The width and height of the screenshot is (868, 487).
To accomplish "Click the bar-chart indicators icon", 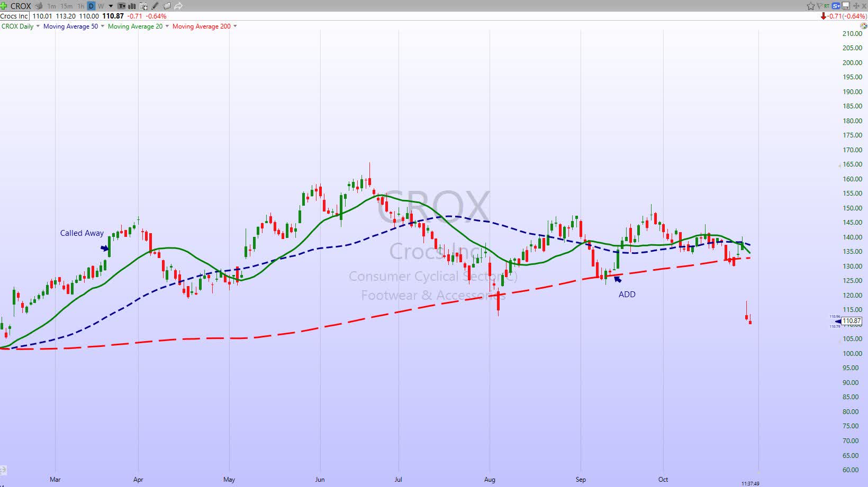I will [132, 6].
